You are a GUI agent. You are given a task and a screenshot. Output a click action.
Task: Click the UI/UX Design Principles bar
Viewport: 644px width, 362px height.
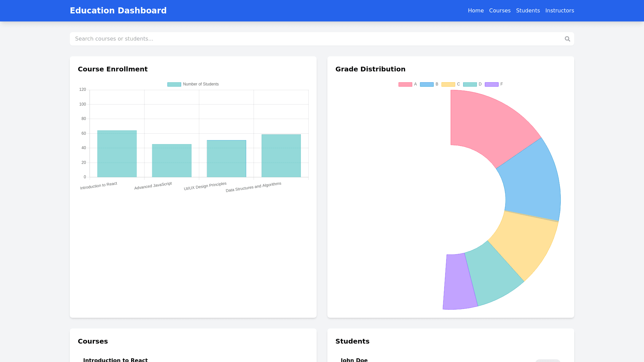coord(226,159)
